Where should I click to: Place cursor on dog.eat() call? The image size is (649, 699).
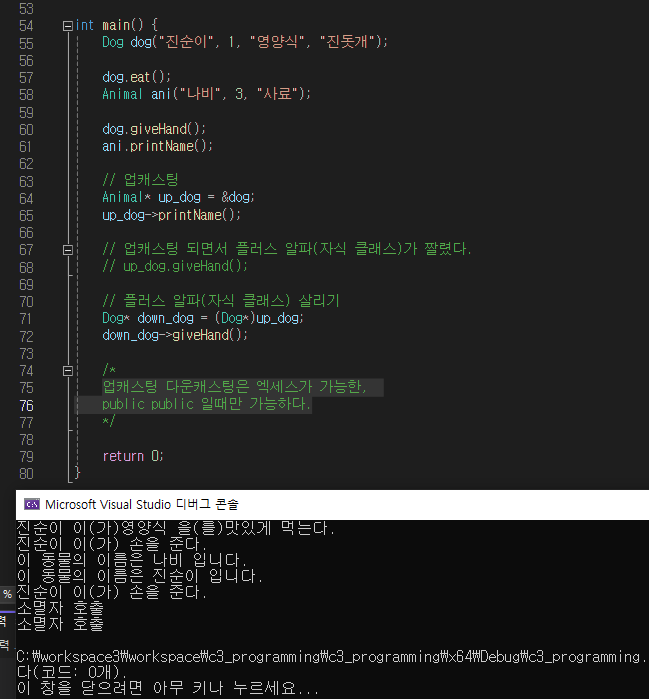click(136, 77)
